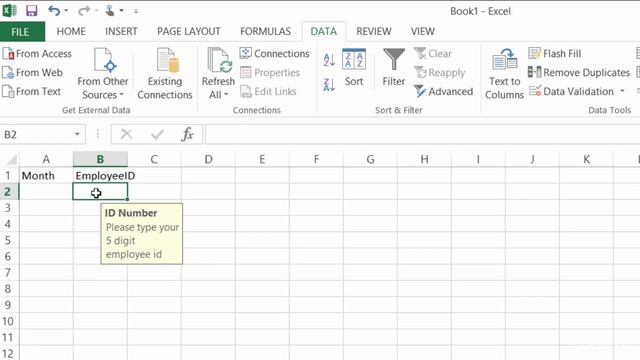Select column D header
This screenshot has width=640, height=360.
click(x=208, y=159)
